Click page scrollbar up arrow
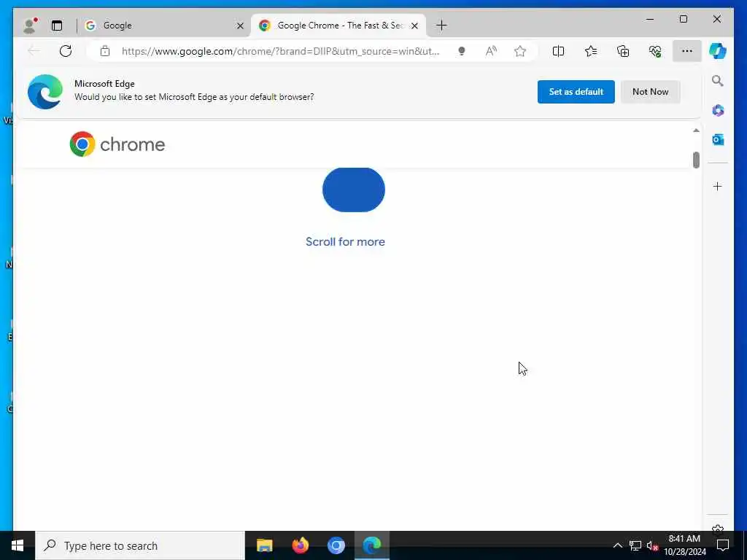The image size is (747, 560). click(x=696, y=131)
